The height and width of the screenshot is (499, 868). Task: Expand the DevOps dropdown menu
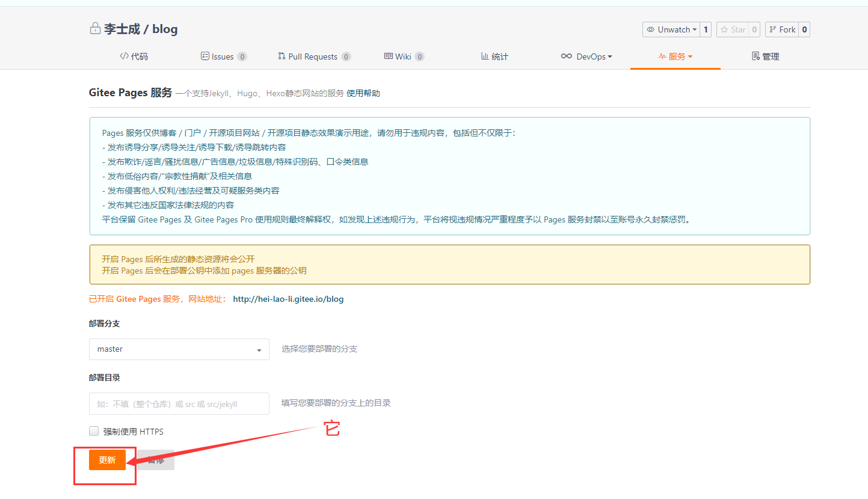point(586,57)
